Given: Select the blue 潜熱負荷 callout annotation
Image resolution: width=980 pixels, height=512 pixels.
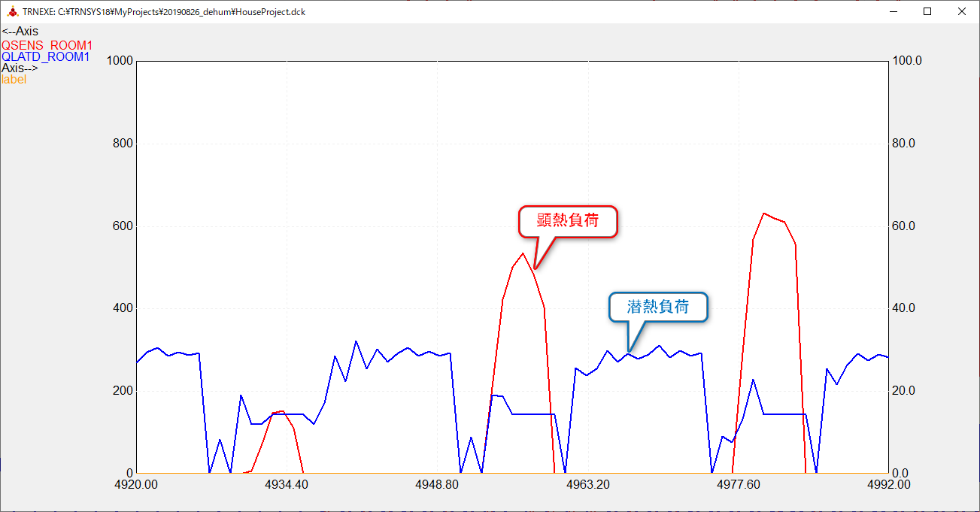Looking at the screenshot, I should tap(658, 307).
